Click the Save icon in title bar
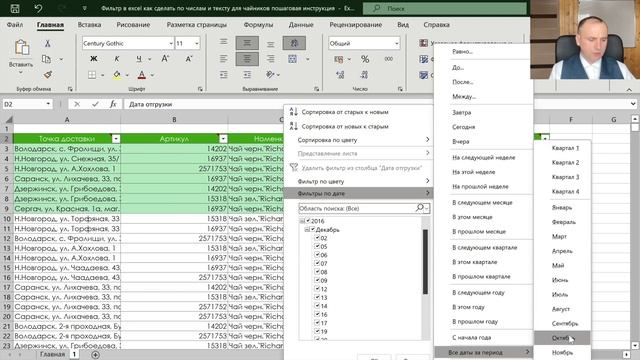This screenshot has height=360, width=640. 15,8
